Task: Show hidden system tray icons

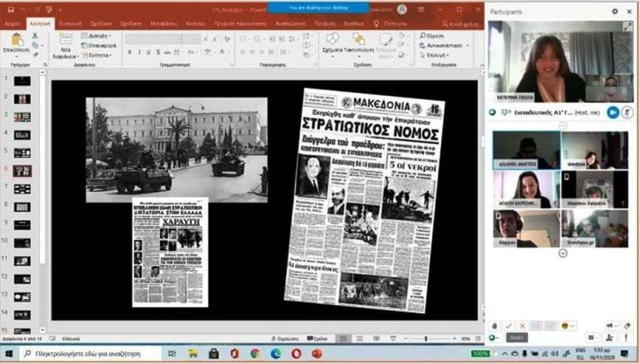Action: coord(505,354)
